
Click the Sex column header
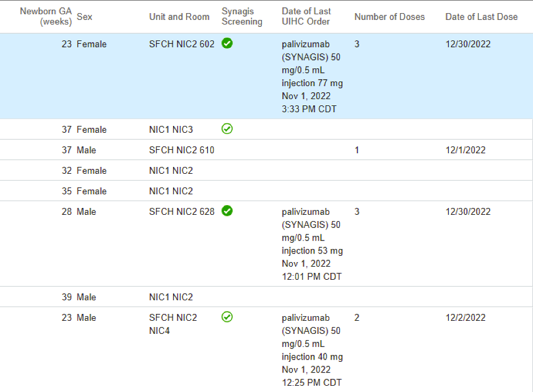[x=84, y=17]
